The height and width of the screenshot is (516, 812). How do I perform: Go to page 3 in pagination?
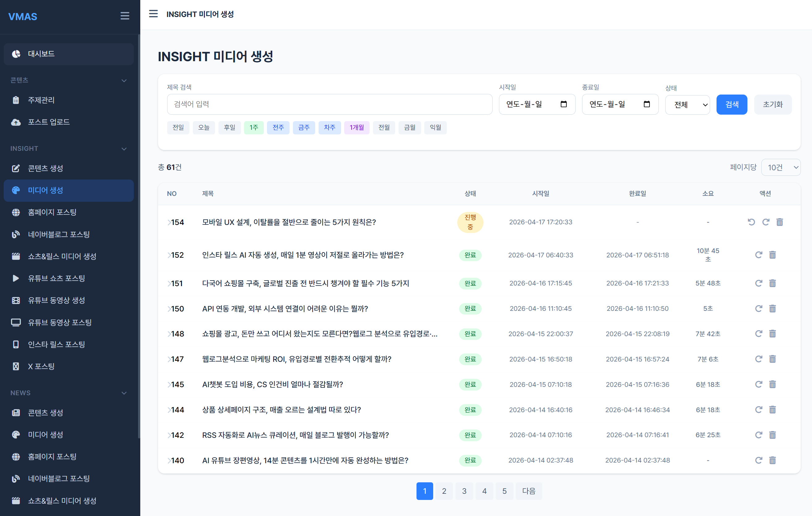click(x=464, y=491)
